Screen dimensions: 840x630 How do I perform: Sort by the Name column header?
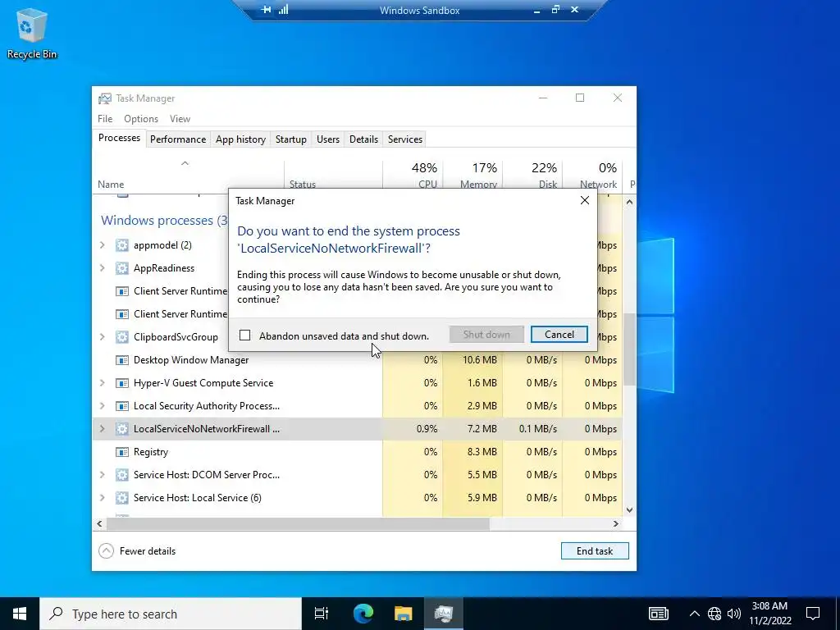[x=188, y=175]
